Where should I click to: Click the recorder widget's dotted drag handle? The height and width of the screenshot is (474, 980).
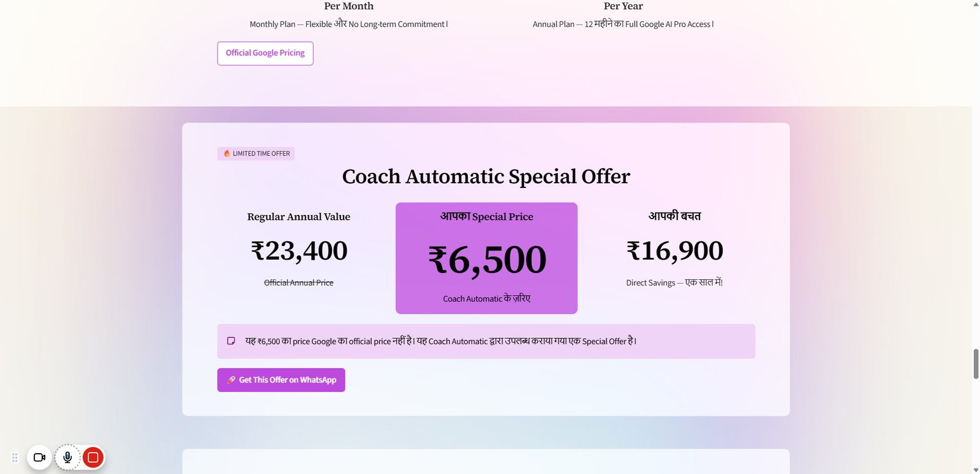pyautogui.click(x=15, y=457)
